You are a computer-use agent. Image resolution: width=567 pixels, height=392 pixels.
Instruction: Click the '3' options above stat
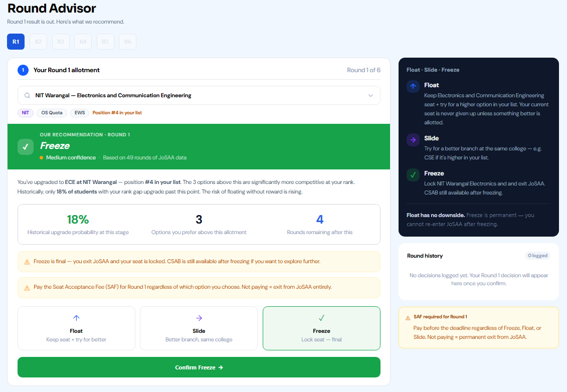(x=199, y=220)
